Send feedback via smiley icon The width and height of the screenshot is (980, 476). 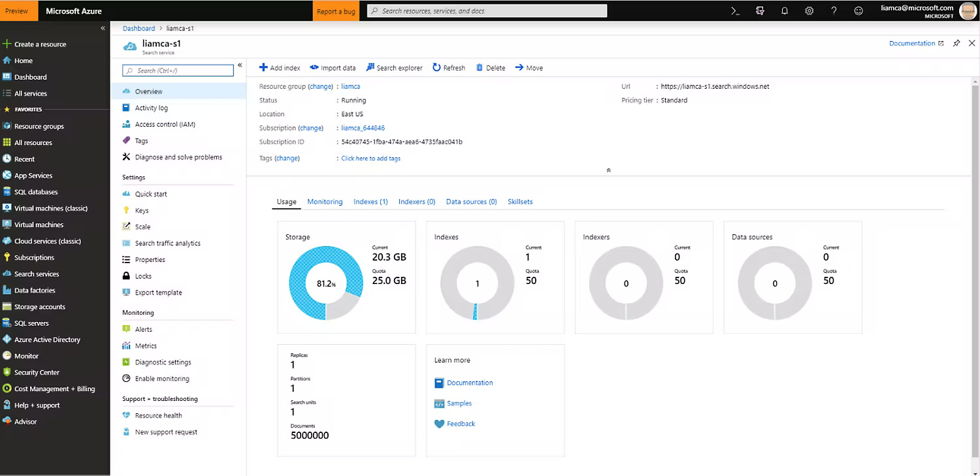tap(858, 11)
